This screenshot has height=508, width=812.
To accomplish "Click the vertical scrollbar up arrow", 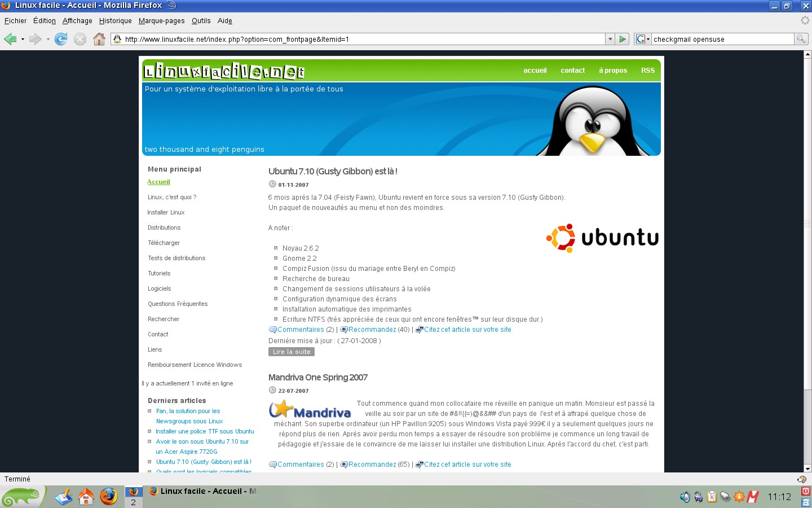I will point(807,55).
